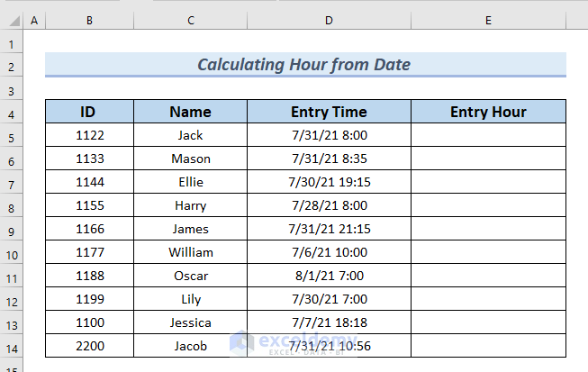588x372 pixels.
Task: Click the 'Entry Hour' header cell
Action: (488, 112)
